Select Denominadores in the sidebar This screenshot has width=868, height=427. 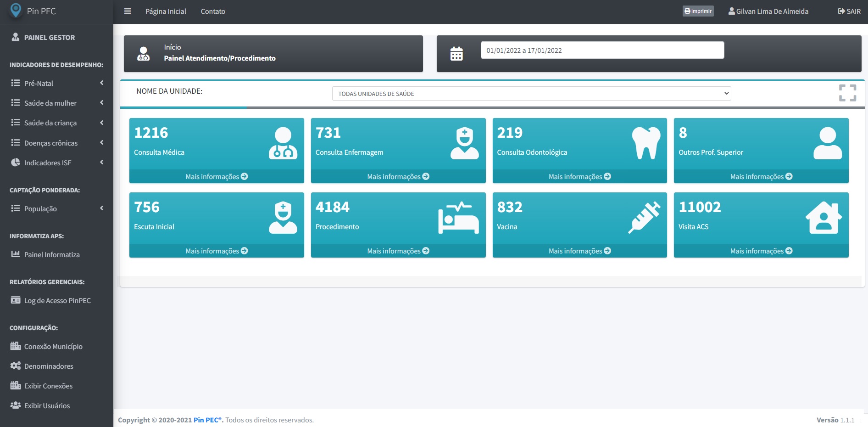(49, 366)
